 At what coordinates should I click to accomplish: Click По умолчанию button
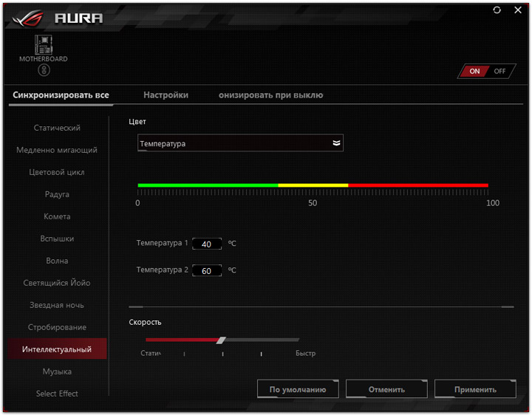pyautogui.click(x=298, y=389)
